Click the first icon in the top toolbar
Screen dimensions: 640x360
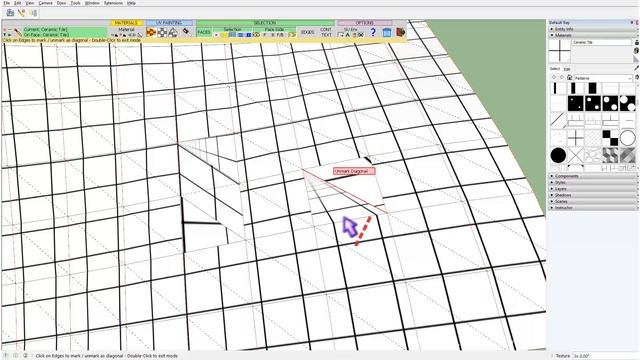[10, 13]
